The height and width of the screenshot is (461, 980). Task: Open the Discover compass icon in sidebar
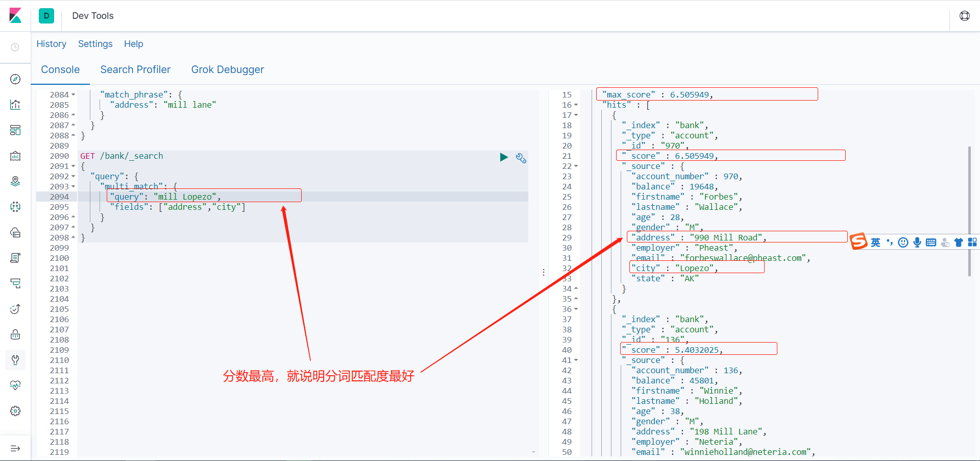[x=15, y=79]
